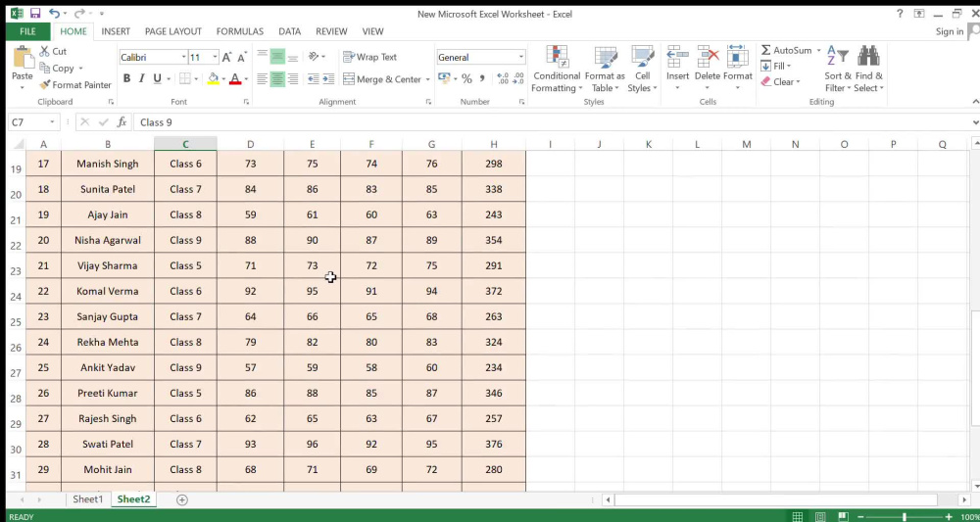Toggle Align Left horizontal alignment
This screenshot has height=522, width=980.
click(262, 79)
